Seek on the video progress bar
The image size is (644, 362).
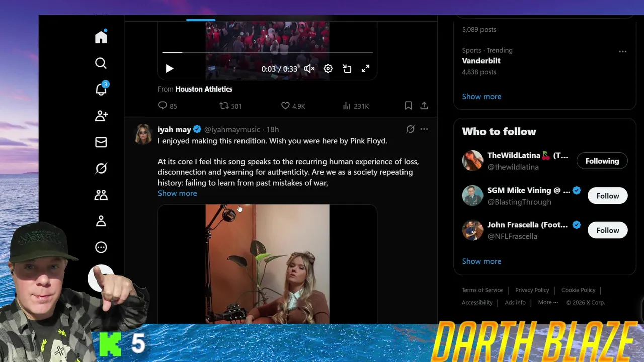(267, 52)
